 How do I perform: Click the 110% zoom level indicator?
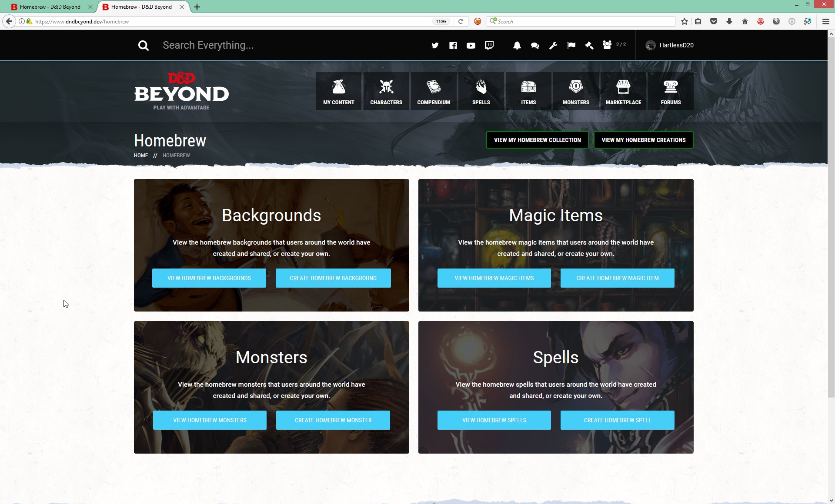point(441,21)
